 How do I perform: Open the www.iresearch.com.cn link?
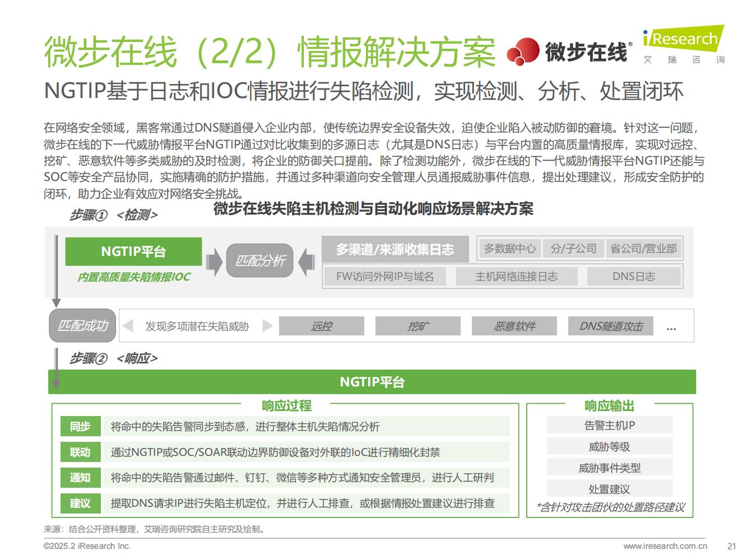click(x=665, y=546)
